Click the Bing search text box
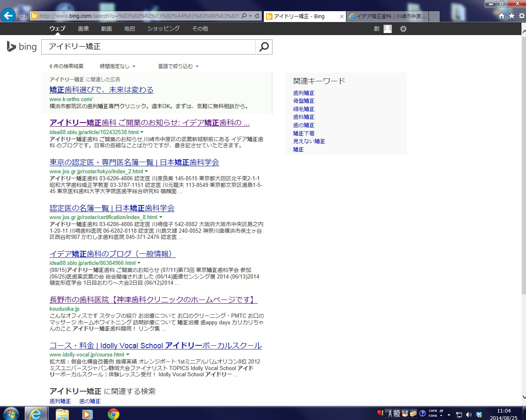 click(x=149, y=47)
